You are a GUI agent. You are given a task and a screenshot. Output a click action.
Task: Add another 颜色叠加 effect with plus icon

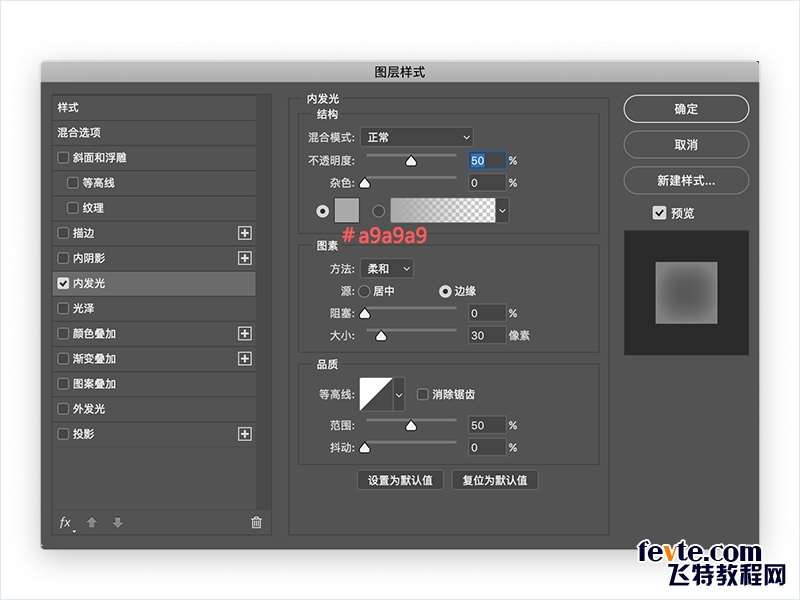click(244, 334)
